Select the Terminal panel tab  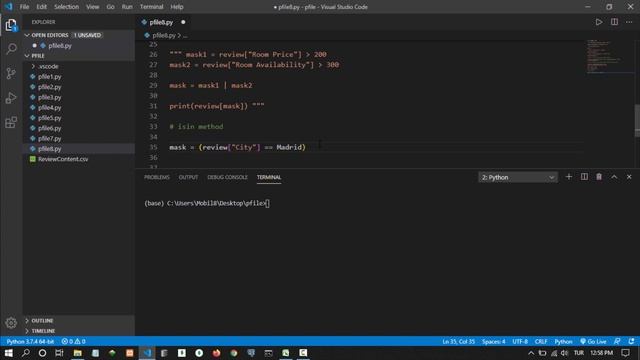tap(269, 177)
